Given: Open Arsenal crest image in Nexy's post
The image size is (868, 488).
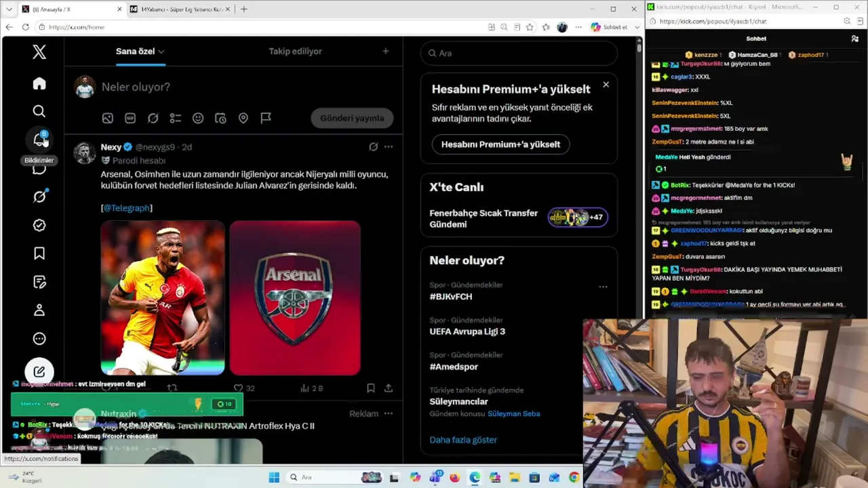Looking at the screenshot, I should tap(295, 298).
